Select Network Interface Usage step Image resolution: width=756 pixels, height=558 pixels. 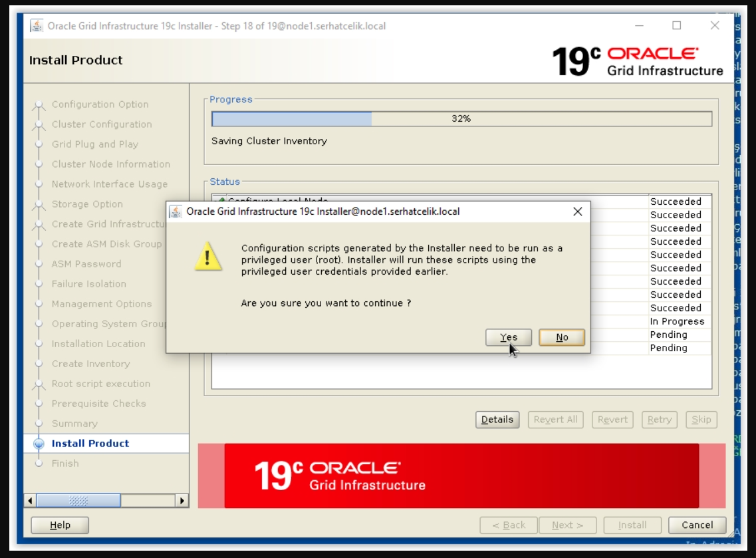[x=110, y=184]
